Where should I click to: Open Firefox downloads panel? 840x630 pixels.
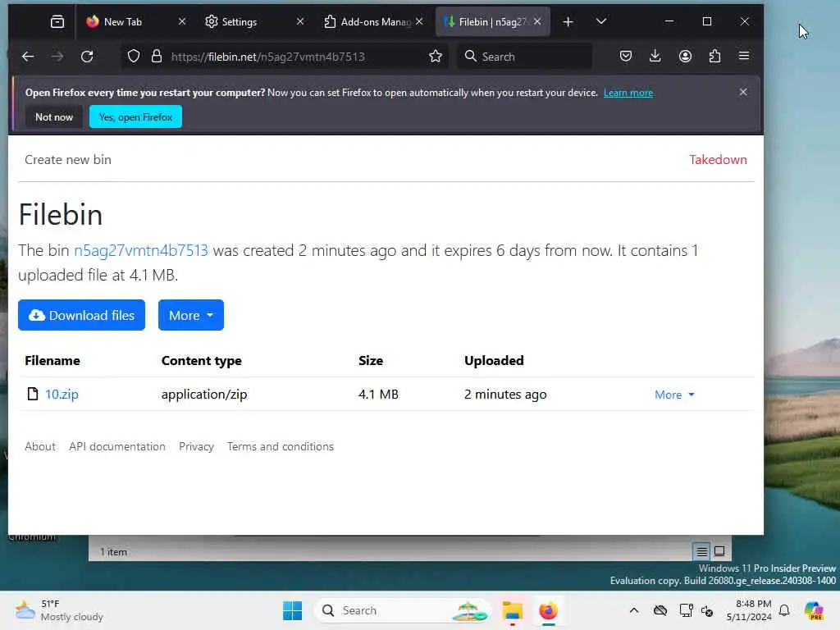(655, 57)
